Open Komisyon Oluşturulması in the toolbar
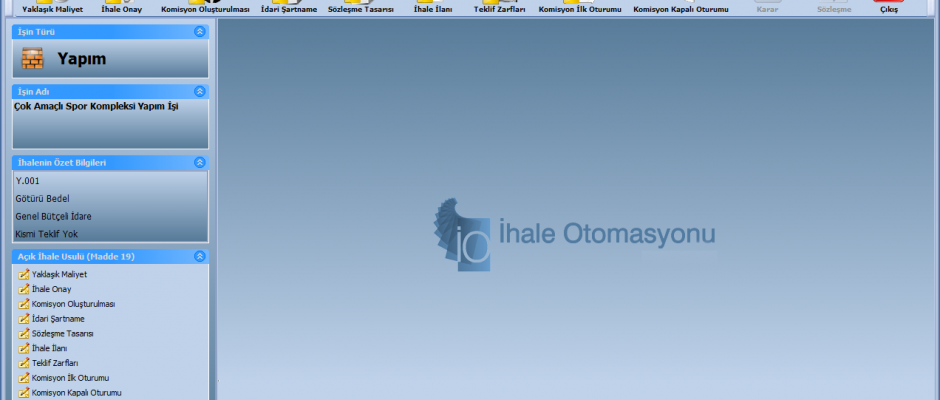 tap(205, 8)
